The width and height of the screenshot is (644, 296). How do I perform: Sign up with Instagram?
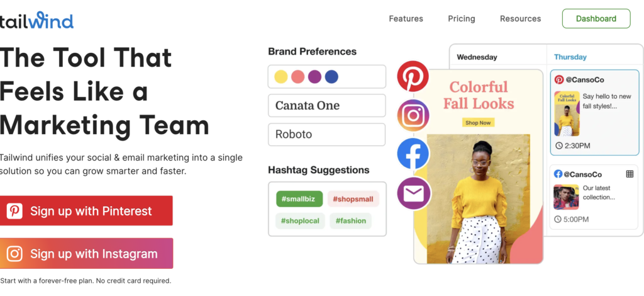(86, 254)
